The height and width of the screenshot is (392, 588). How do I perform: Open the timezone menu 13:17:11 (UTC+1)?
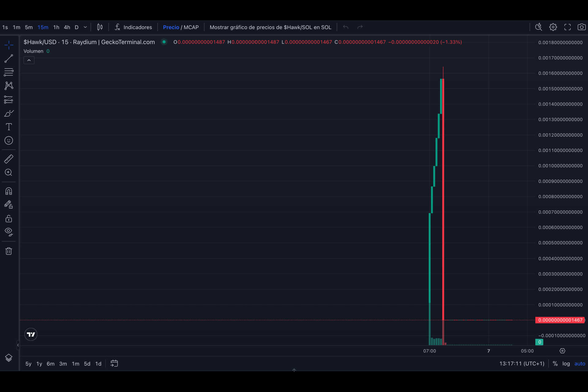coord(522,364)
